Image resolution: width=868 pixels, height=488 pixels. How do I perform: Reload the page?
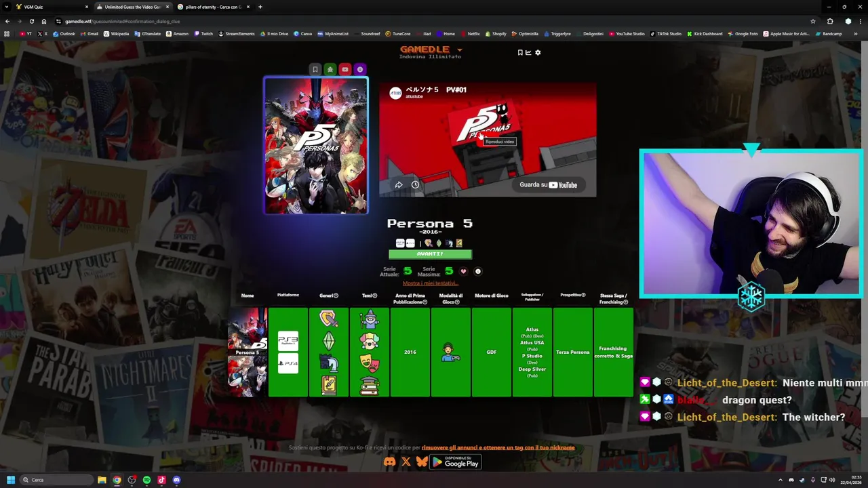click(31, 21)
